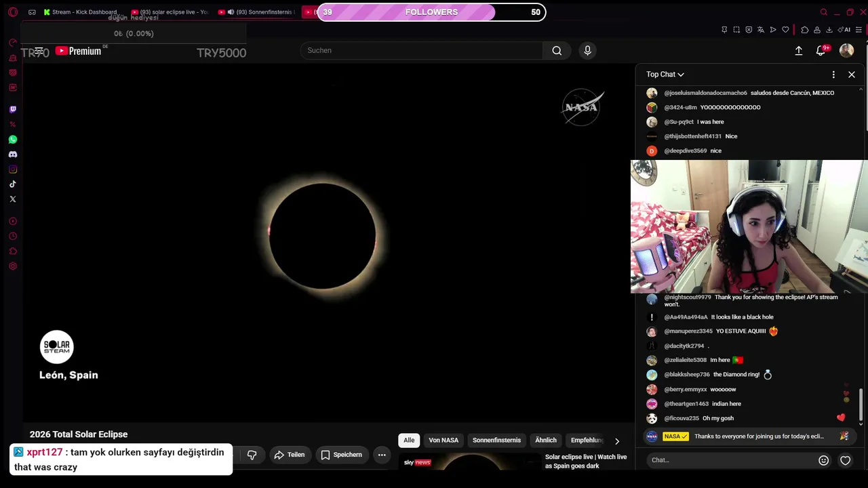Select the Alle filter chip
The image size is (868, 488).
point(409,441)
